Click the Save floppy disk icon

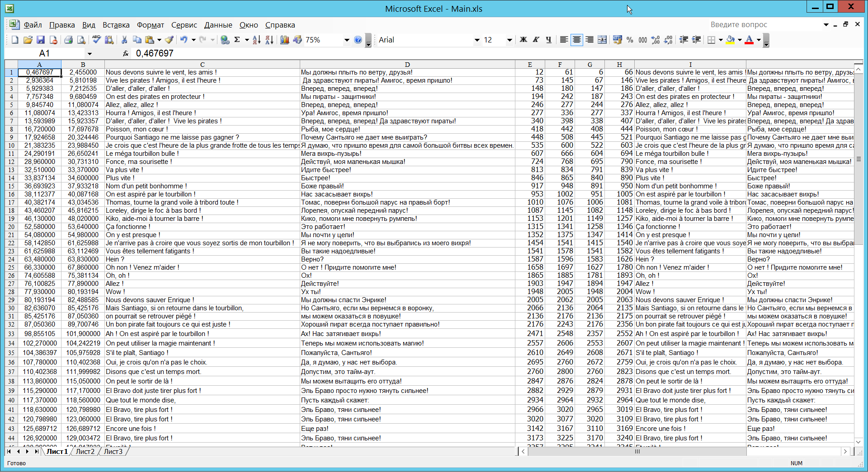41,40
